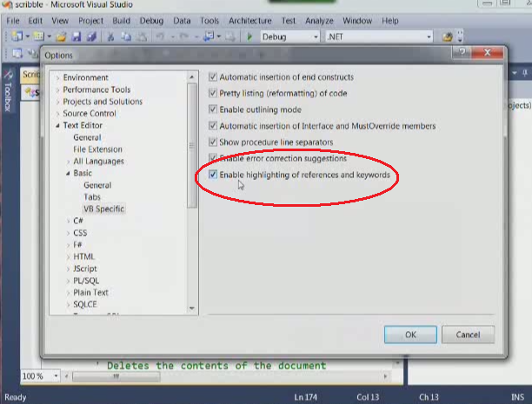Image resolution: width=532 pixels, height=404 pixels.
Task: Click the Visual Studio logo in title bar
Action: (x=7, y=4)
